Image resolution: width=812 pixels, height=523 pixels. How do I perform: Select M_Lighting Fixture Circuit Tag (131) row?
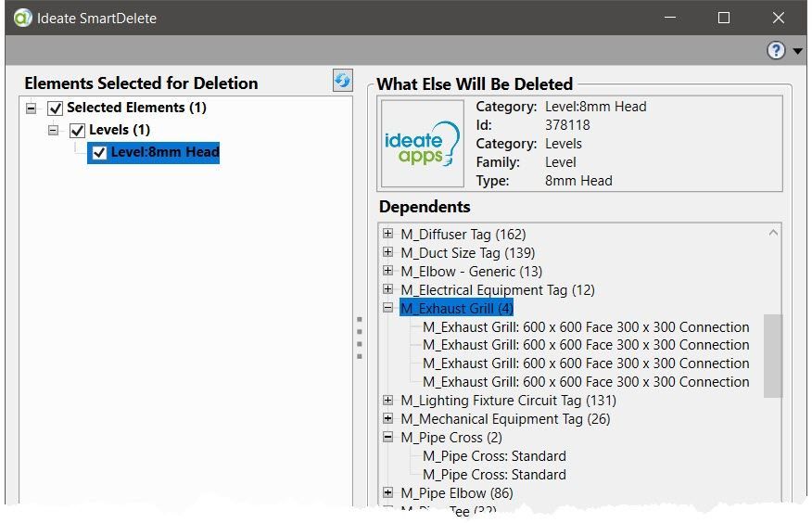pos(508,401)
